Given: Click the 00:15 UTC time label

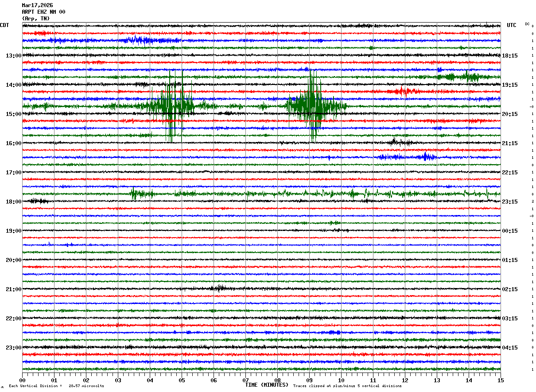Looking at the screenshot, I should [x=510, y=231].
